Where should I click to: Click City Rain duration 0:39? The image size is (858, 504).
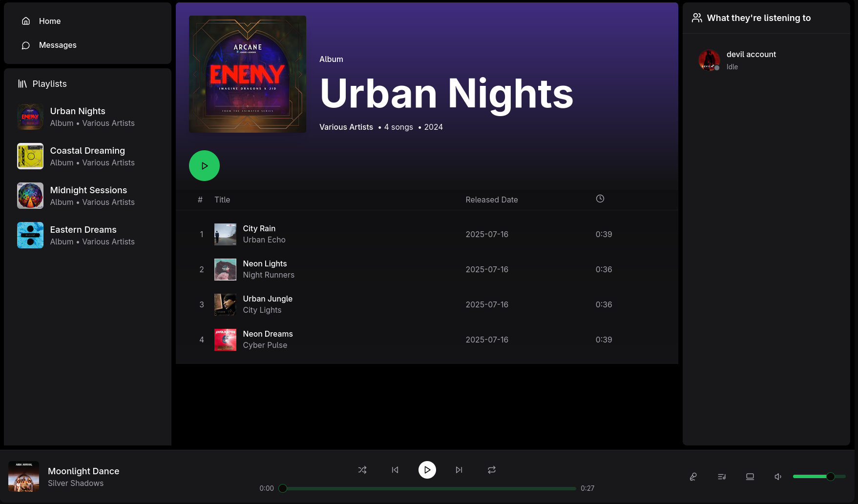coord(604,234)
